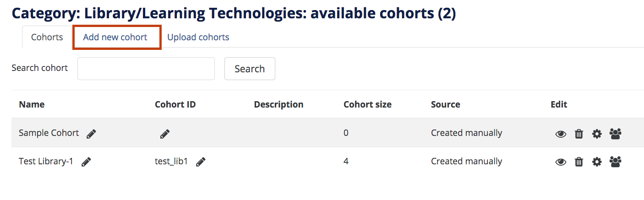Click the pencil icon next to test_lib1 ID

tap(201, 162)
